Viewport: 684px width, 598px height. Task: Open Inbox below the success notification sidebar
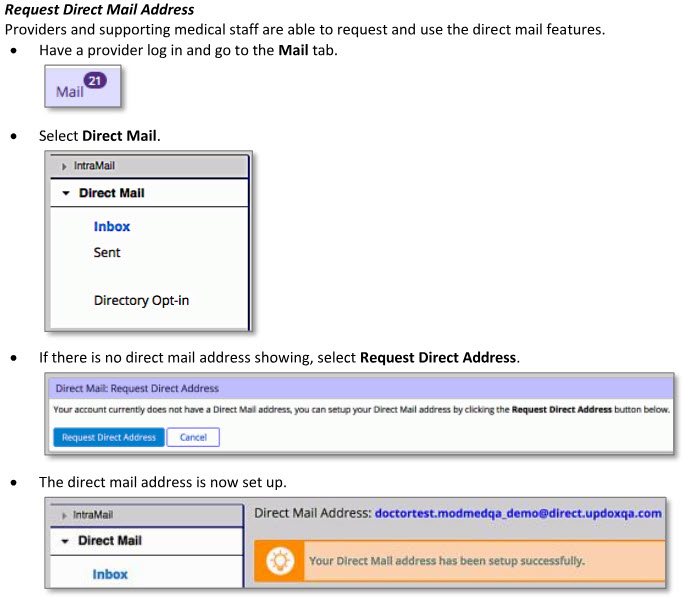coord(110,574)
